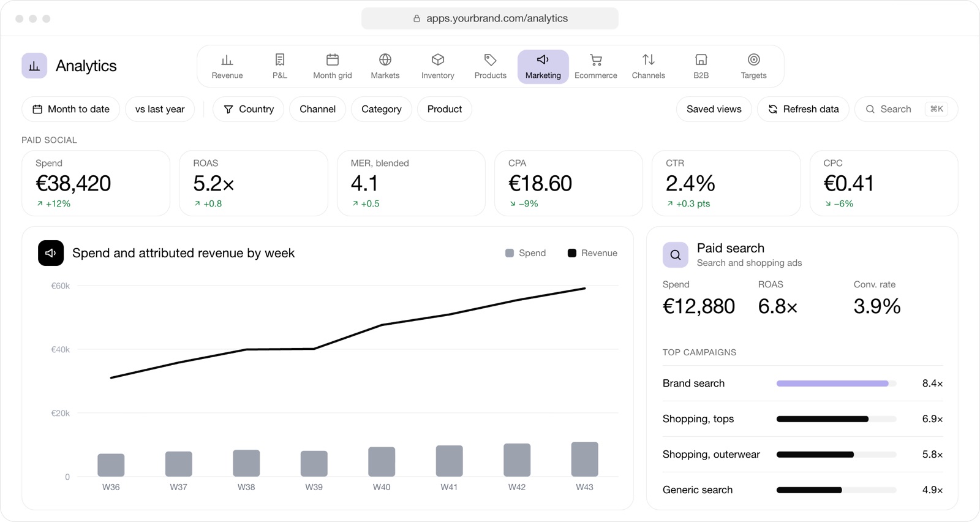
Task: Click the W43 spend bar
Action: click(585, 459)
